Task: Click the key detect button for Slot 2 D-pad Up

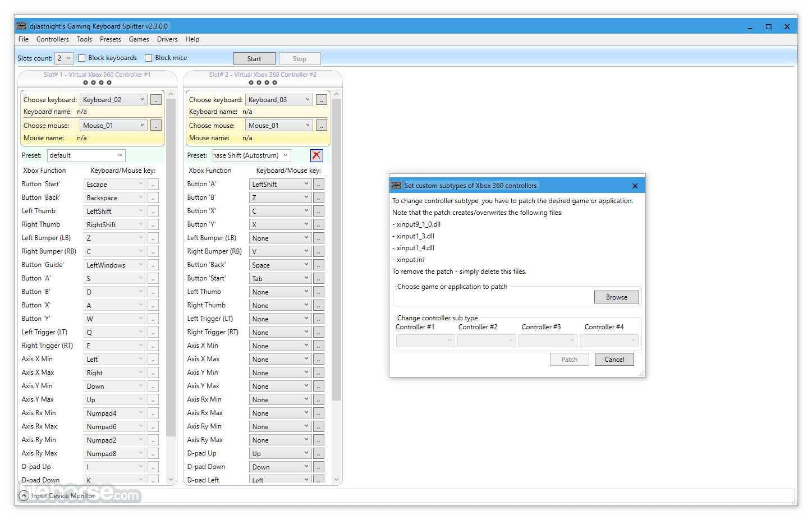Action: pos(319,453)
